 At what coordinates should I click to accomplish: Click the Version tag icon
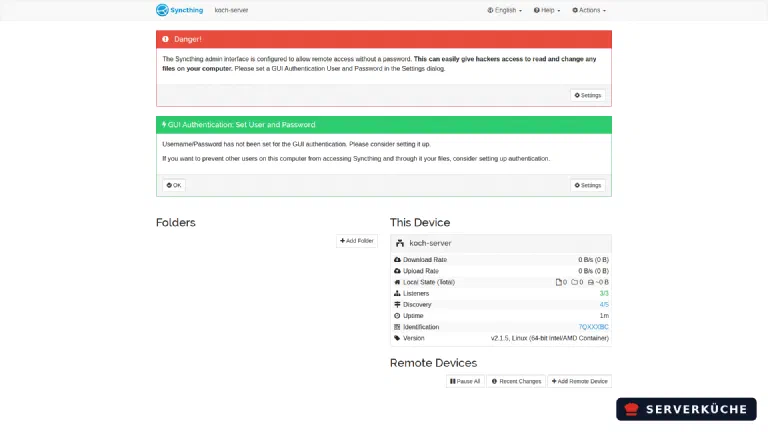pyautogui.click(x=397, y=338)
